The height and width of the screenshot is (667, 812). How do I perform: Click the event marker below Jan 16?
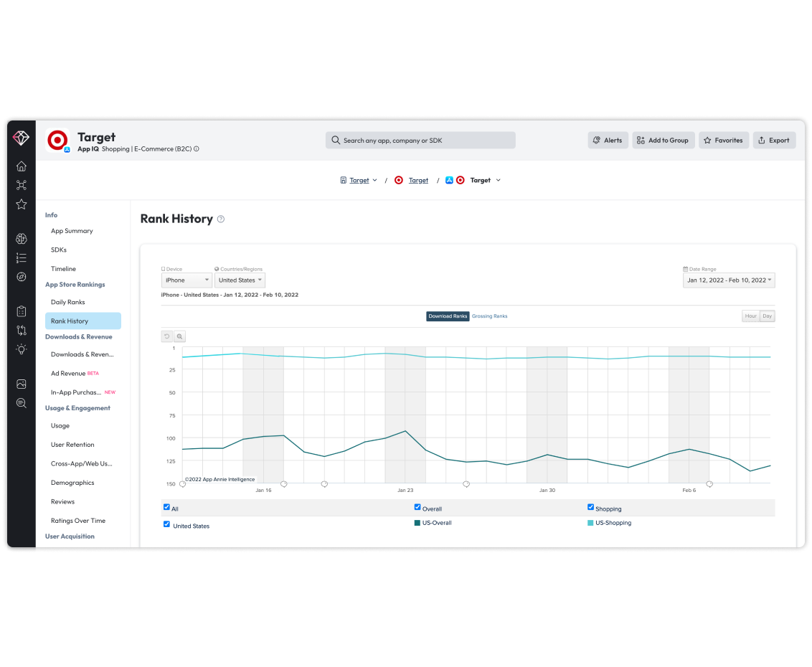pyautogui.click(x=284, y=484)
